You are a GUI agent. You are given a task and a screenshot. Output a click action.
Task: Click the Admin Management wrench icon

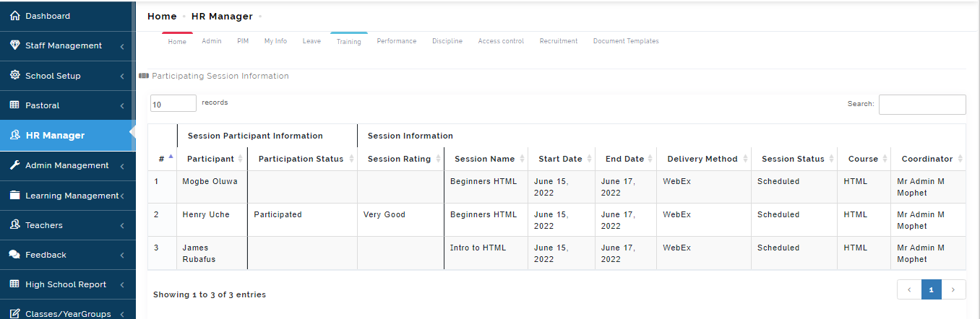[x=14, y=165]
